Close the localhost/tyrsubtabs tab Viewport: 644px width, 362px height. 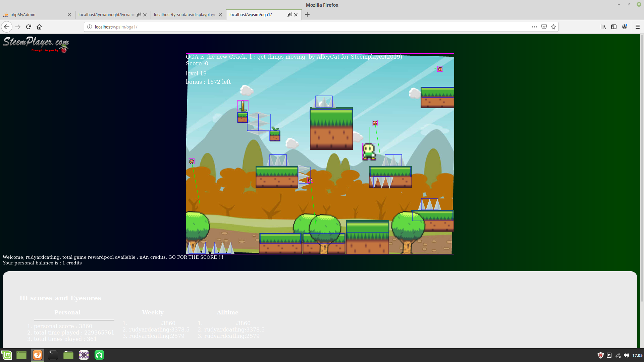(x=220, y=15)
